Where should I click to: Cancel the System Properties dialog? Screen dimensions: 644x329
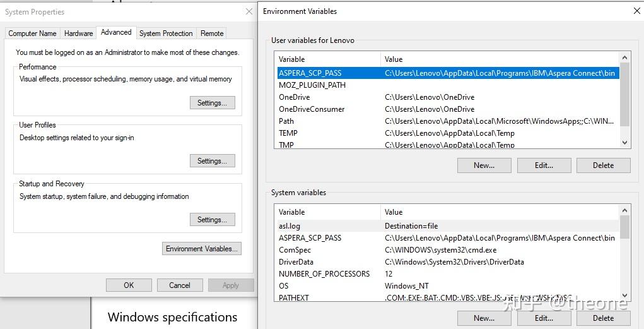tap(180, 285)
